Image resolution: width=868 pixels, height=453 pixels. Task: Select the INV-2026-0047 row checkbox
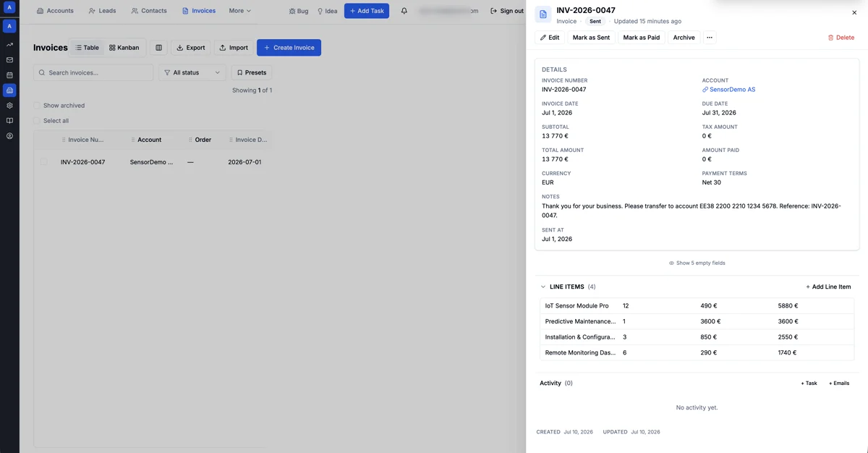point(44,162)
